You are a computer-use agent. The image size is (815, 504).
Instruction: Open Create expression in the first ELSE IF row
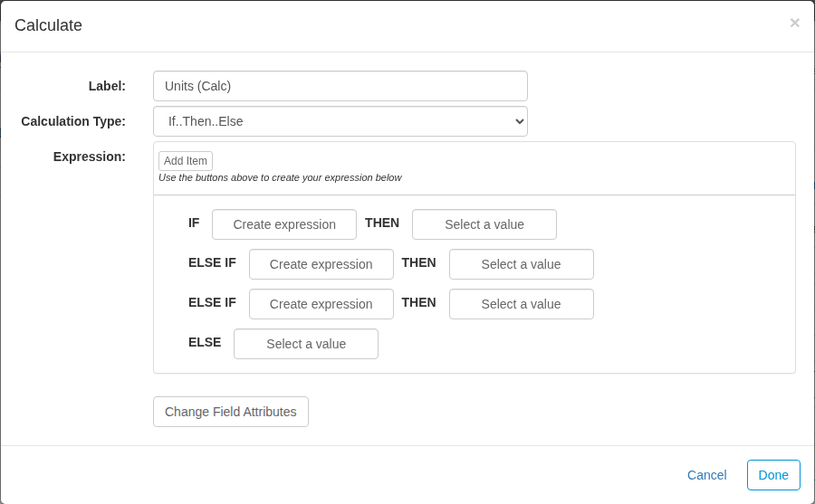[x=321, y=264]
